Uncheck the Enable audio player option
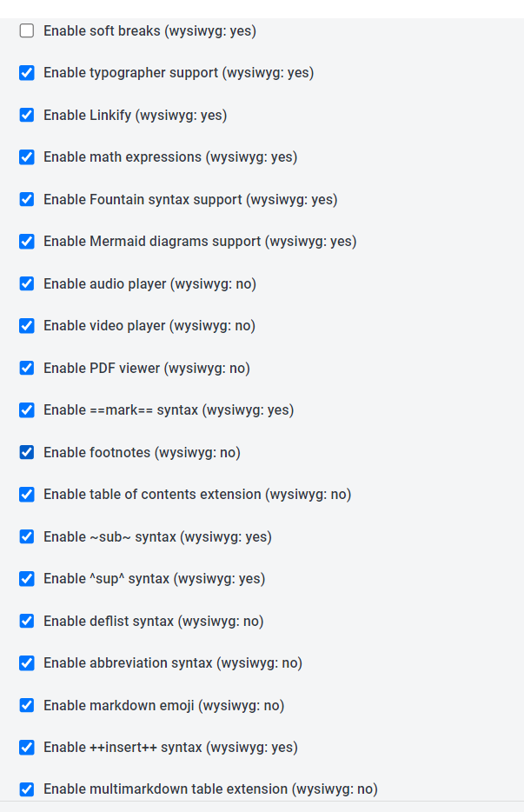Image resolution: width=524 pixels, height=812 pixels. [x=27, y=283]
